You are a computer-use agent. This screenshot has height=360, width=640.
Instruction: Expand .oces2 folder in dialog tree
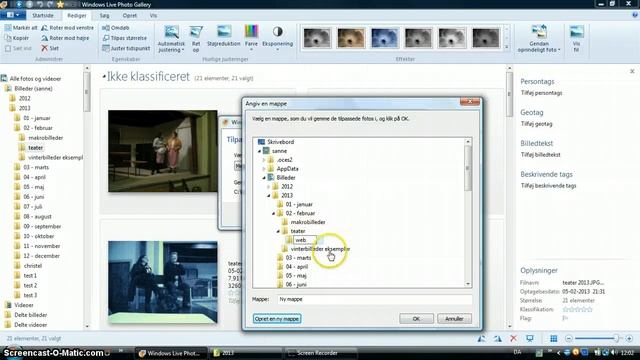pyautogui.click(x=264, y=160)
